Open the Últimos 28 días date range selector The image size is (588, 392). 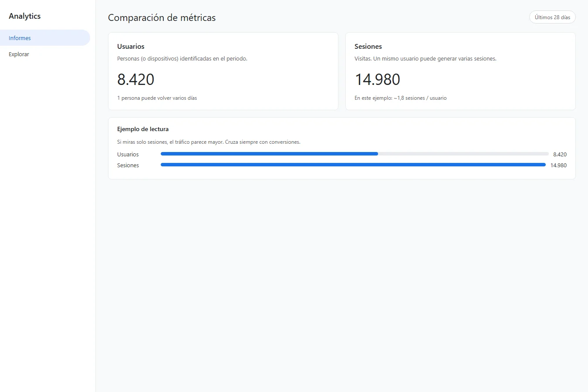[x=552, y=17]
